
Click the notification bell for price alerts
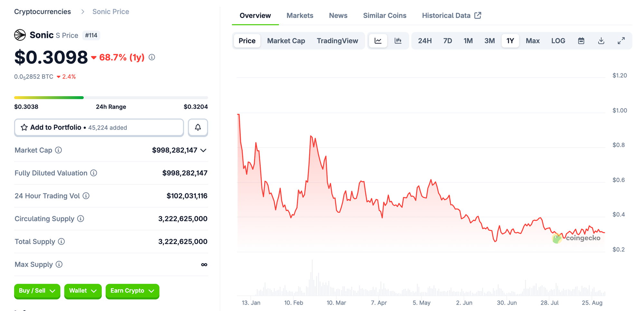coord(198,127)
